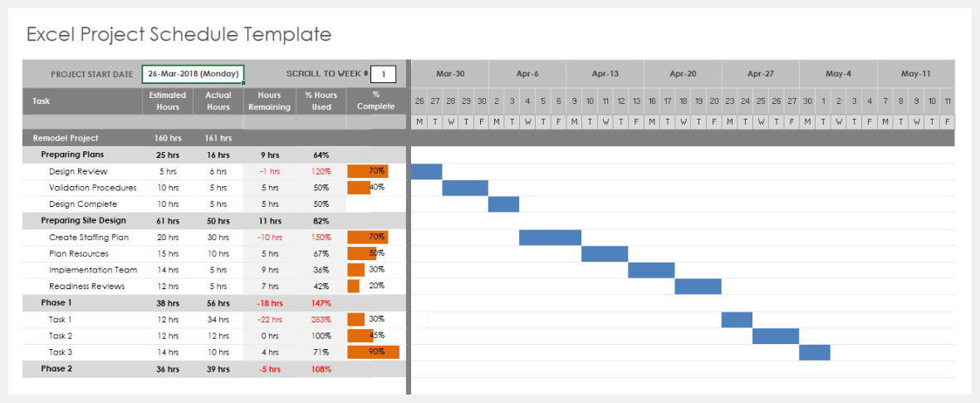
Task: Click the Design Review blue Gantt bar
Action: click(x=426, y=171)
